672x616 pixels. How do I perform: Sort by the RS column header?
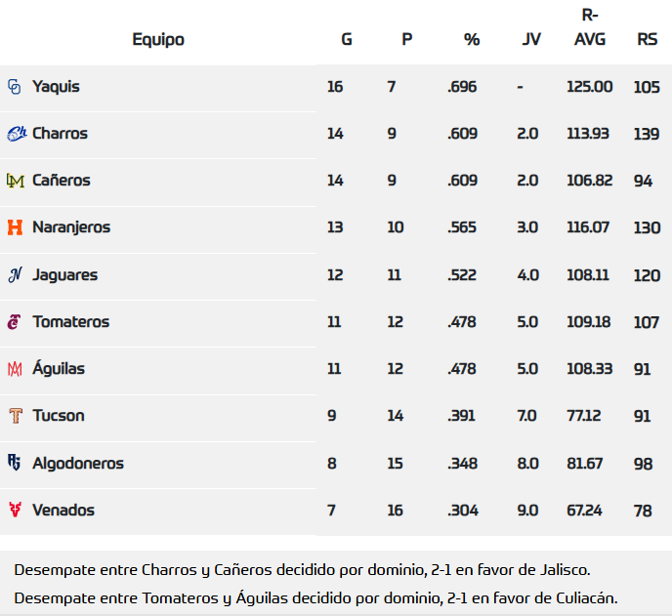tap(647, 40)
